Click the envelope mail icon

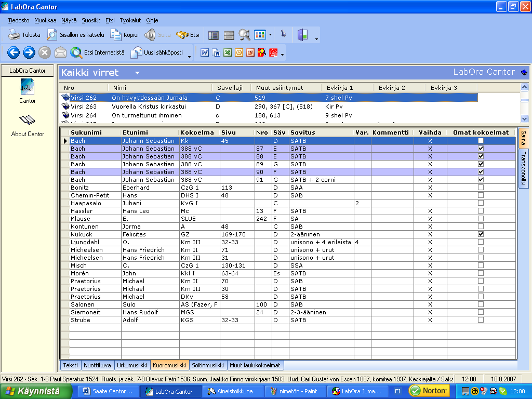click(x=60, y=52)
